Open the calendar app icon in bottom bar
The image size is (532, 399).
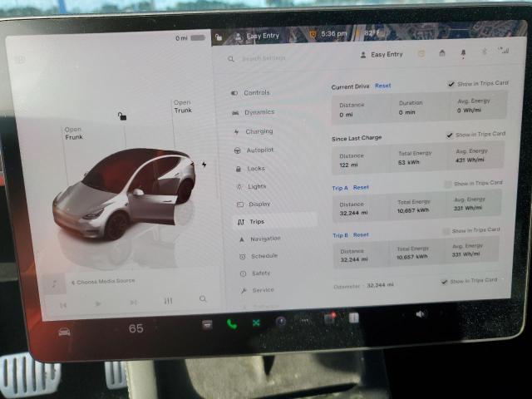(207, 325)
